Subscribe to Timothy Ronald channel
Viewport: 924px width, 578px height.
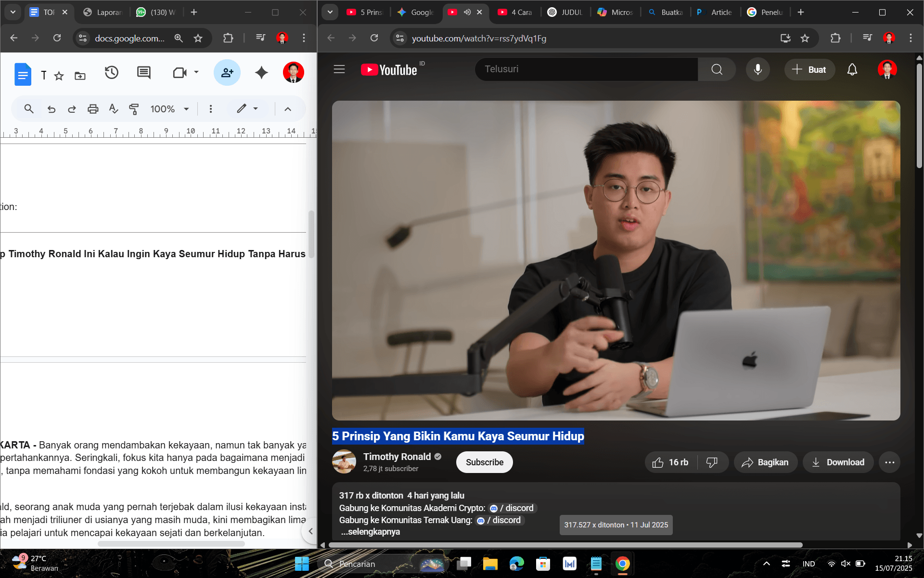click(x=484, y=462)
